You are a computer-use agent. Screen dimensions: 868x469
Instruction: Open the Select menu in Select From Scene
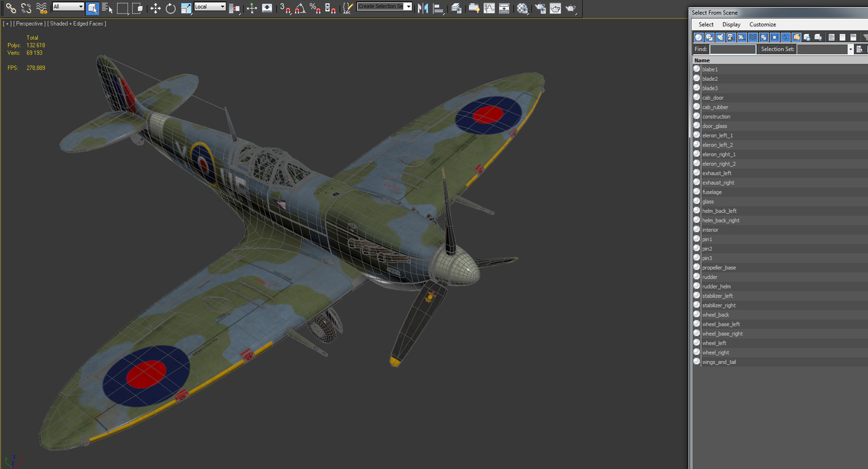[x=706, y=25]
